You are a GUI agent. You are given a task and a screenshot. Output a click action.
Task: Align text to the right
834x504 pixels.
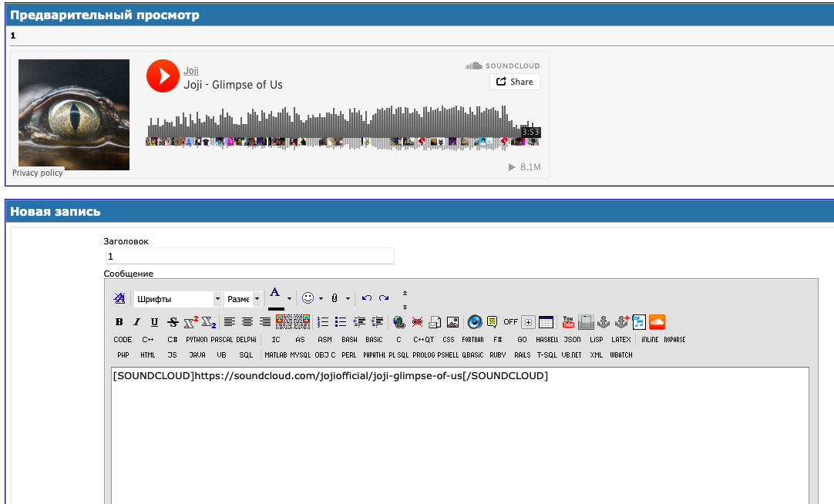265,321
